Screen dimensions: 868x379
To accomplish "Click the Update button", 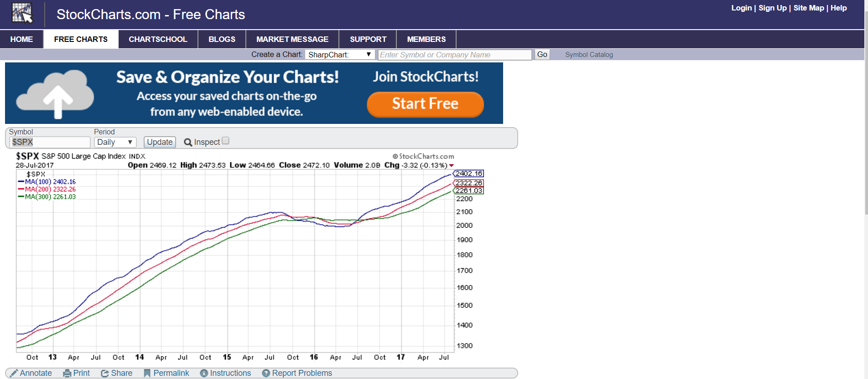I will click(x=160, y=142).
